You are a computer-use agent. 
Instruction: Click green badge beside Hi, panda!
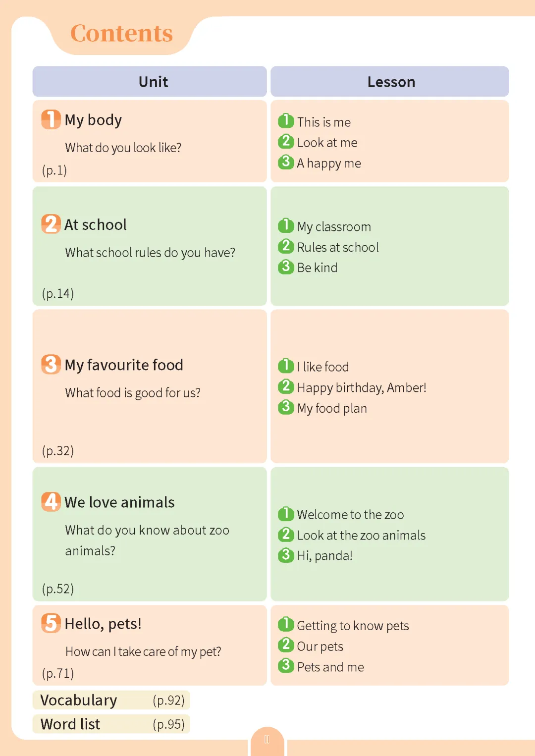click(286, 554)
